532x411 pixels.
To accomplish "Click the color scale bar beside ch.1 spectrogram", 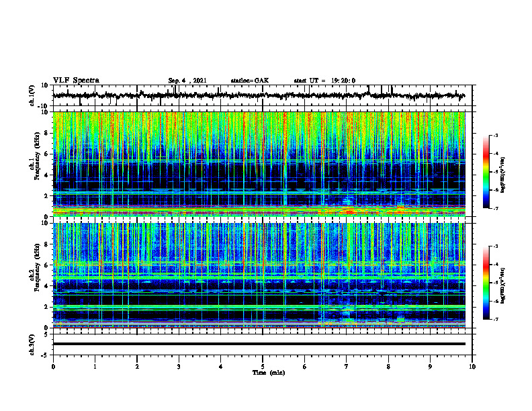I will click(486, 172).
